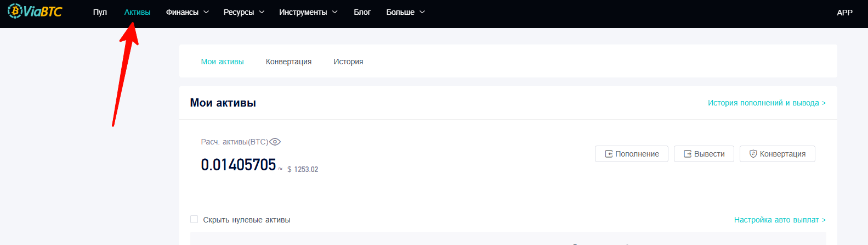Switch to the Мои активы tab
Screen dimensions: 868x245
(x=222, y=62)
